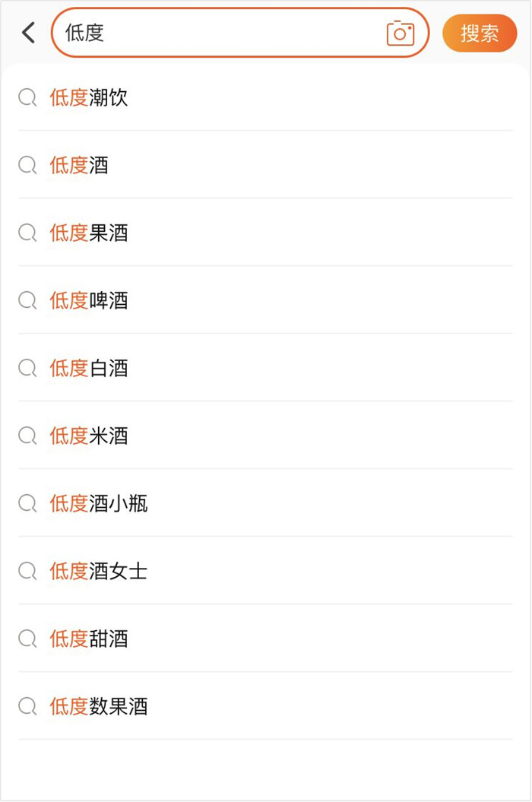Click magnifier icon beside 低度数果酒
The image size is (532, 802).
[27, 706]
